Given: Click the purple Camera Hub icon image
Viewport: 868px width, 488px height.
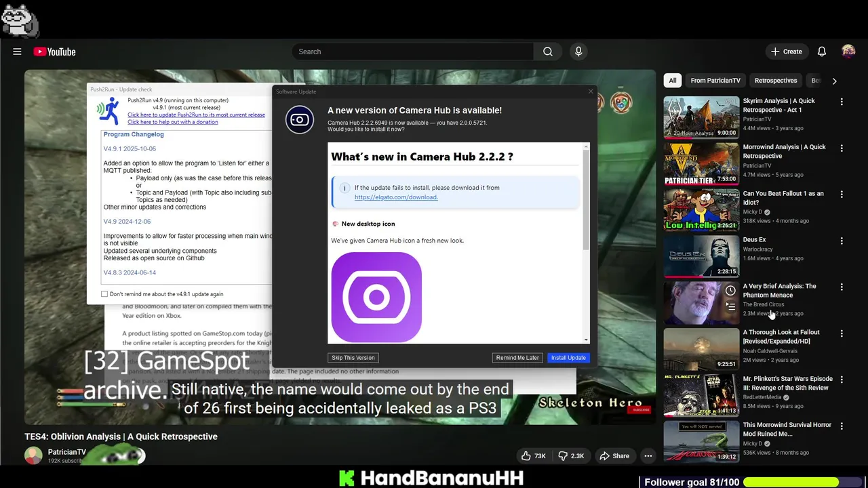Looking at the screenshot, I should [376, 297].
